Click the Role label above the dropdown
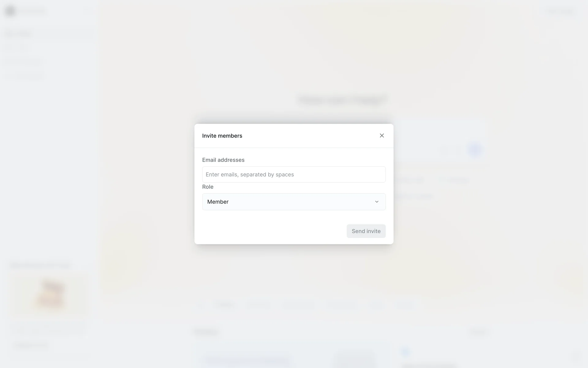588x368 pixels. pyautogui.click(x=208, y=187)
